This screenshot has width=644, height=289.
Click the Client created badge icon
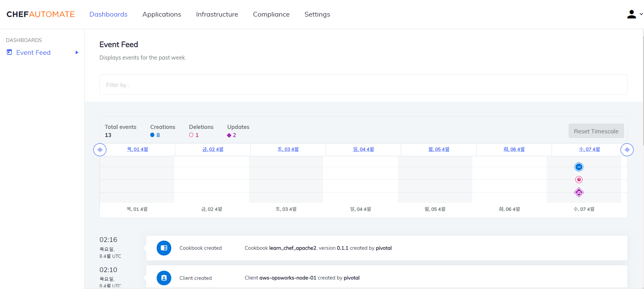pos(164,278)
